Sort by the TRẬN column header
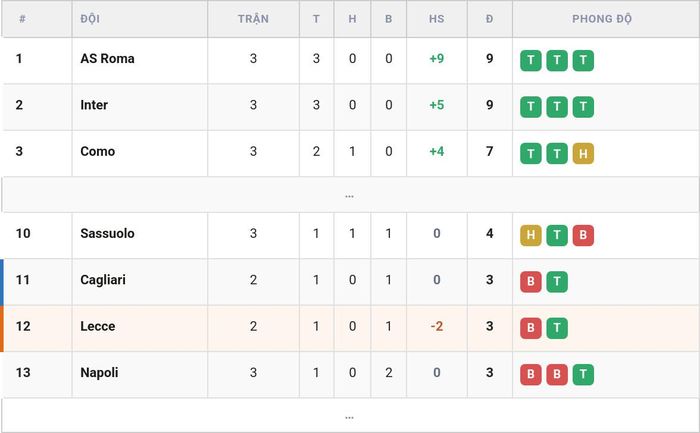 click(x=253, y=19)
